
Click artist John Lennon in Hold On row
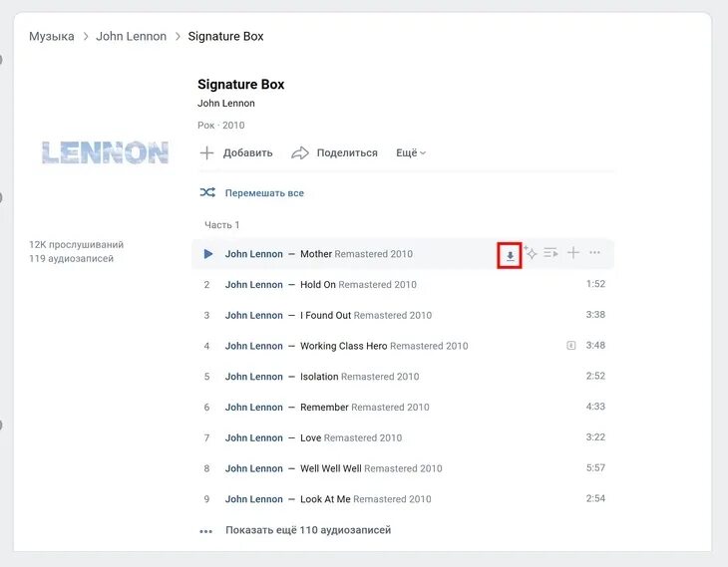(254, 284)
